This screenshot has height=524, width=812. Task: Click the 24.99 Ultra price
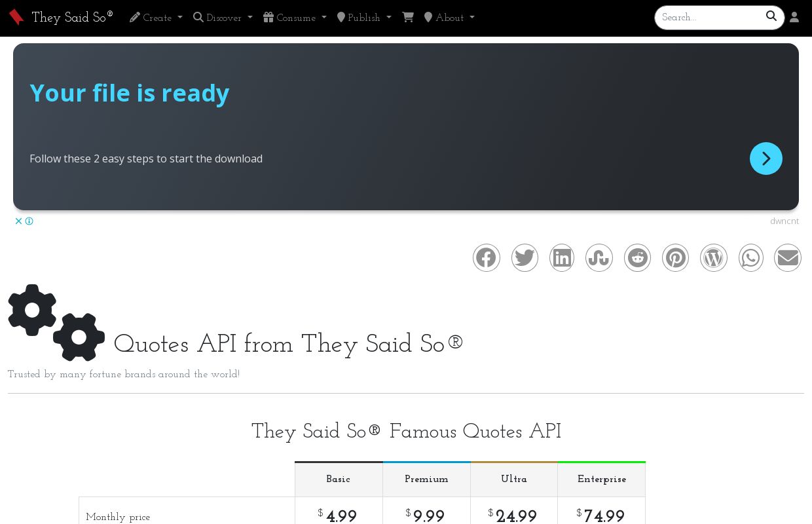(513, 516)
